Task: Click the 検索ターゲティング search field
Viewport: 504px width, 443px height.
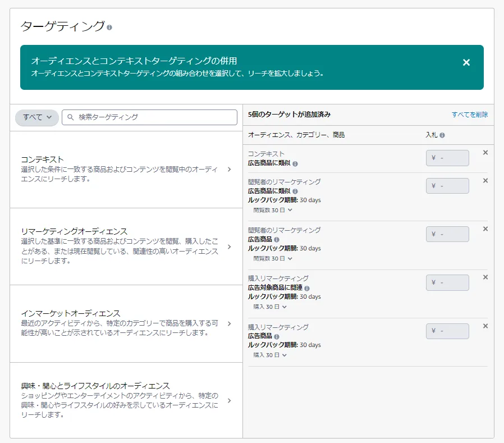Action: pyautogui.click(x=149, y=117)
